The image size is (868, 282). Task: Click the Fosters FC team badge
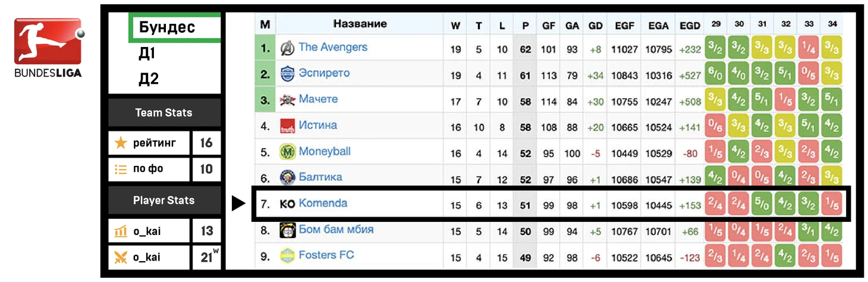287,256
